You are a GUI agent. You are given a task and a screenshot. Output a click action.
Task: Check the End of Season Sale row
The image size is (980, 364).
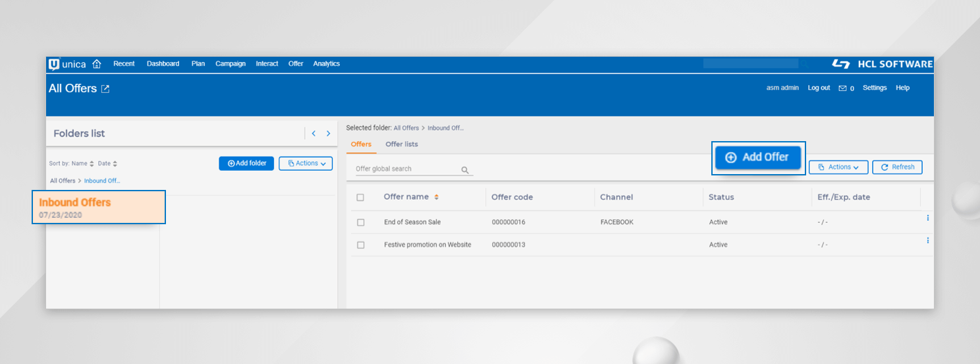pos(360,222)
